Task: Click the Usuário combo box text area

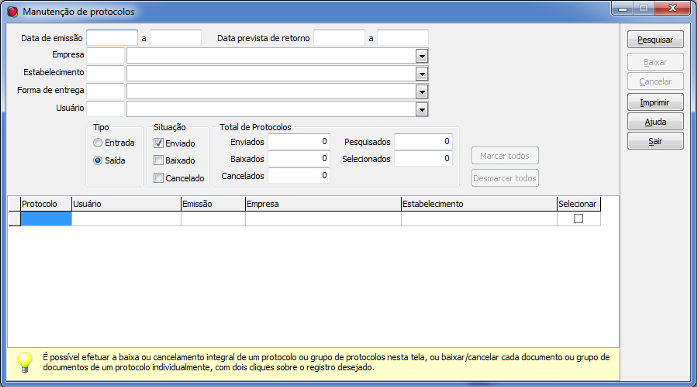Action: point(272,109)
